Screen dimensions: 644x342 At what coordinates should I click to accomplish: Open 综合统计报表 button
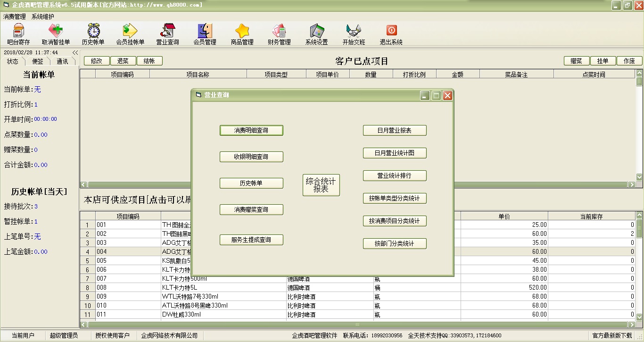321,185
